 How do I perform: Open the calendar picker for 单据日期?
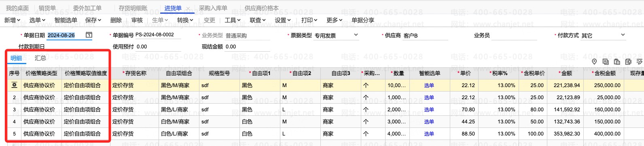coord(89,35)
